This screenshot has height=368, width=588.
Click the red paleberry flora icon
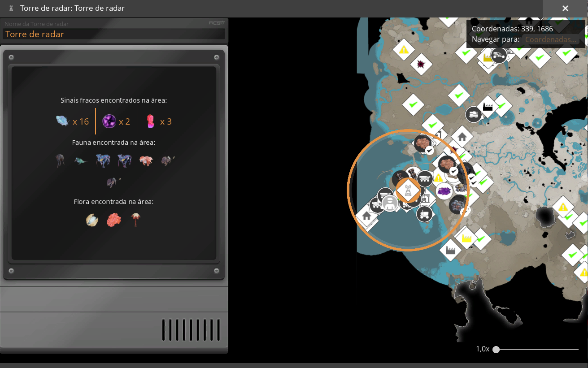pos(114,220)
